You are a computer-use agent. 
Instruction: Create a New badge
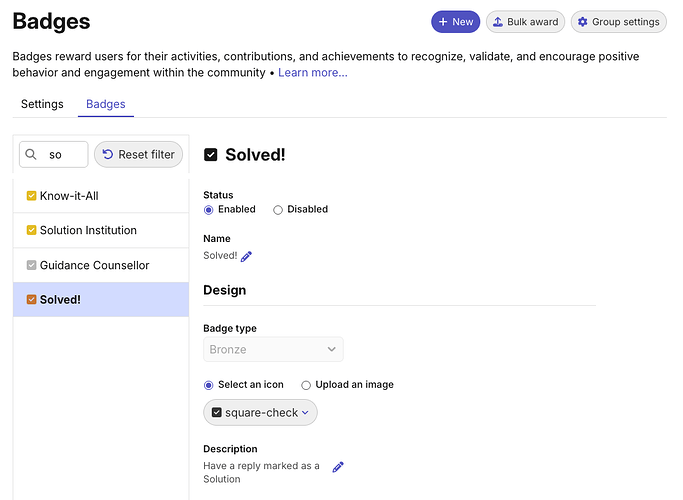coord(456,22)
